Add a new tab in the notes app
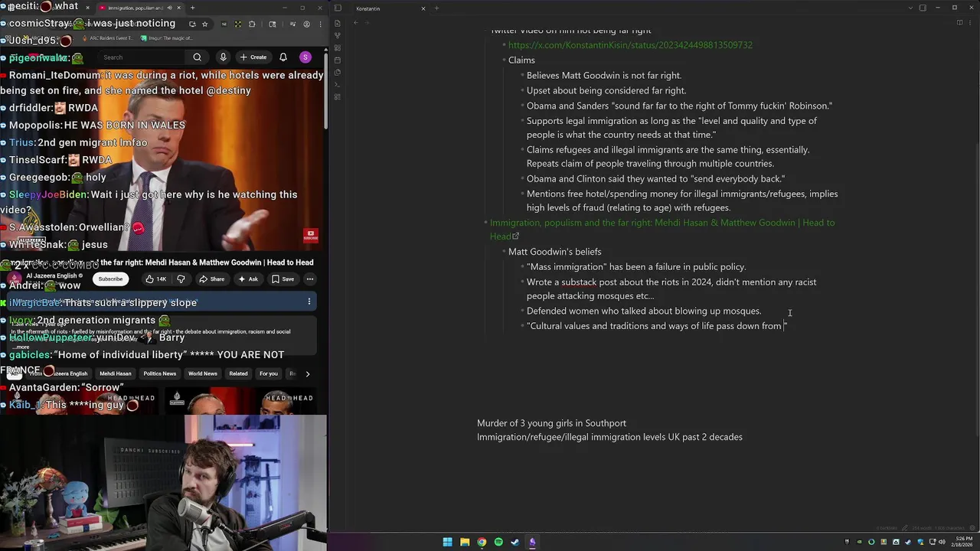 coord(436,8)
